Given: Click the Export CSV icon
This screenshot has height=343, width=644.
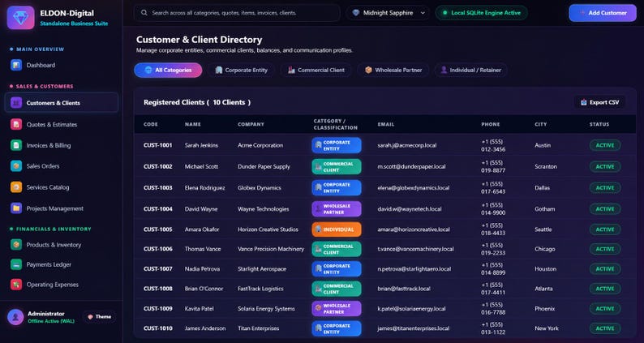Looking at the screenshot, I should 584,102.
